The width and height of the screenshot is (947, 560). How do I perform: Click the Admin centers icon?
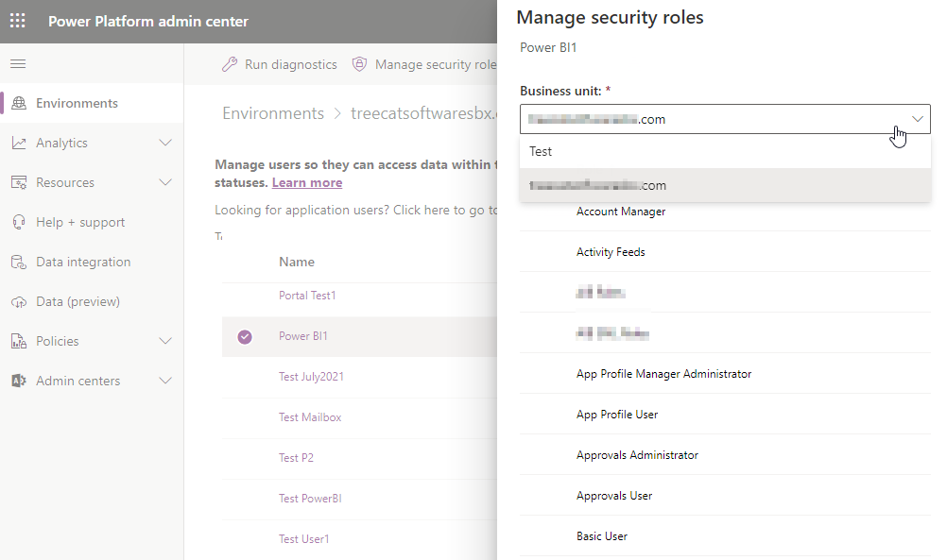(x=19, y=381)
